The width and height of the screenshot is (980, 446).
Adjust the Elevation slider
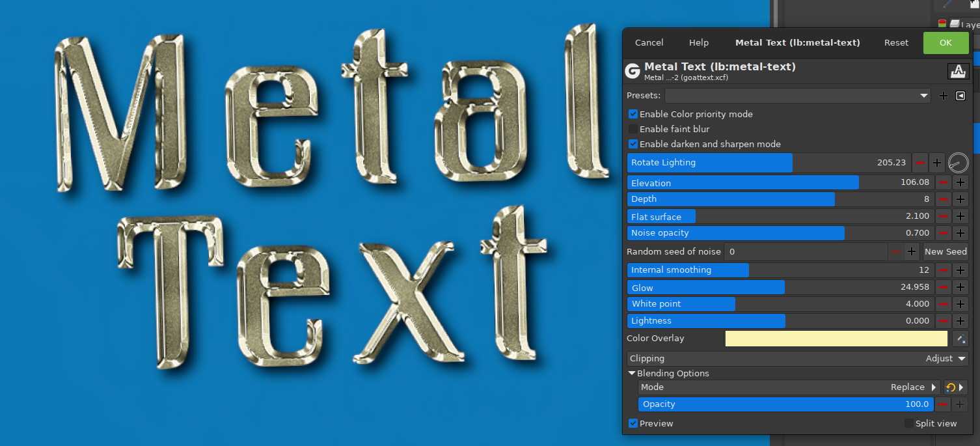click(x=781, y=182)
